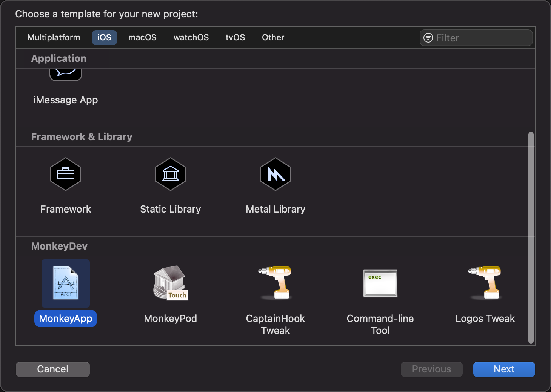Click the Cancel button
551x392 pixels.
click(53, 369)
